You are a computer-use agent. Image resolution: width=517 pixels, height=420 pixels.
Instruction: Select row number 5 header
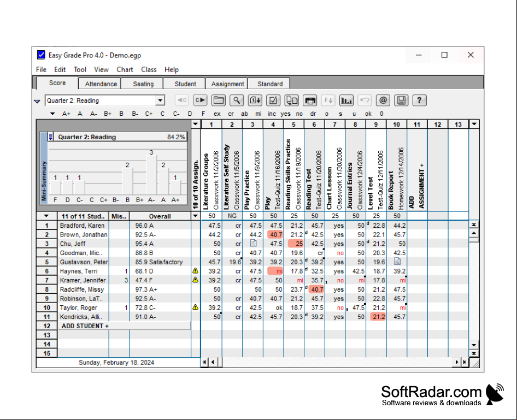click(47, 262)
